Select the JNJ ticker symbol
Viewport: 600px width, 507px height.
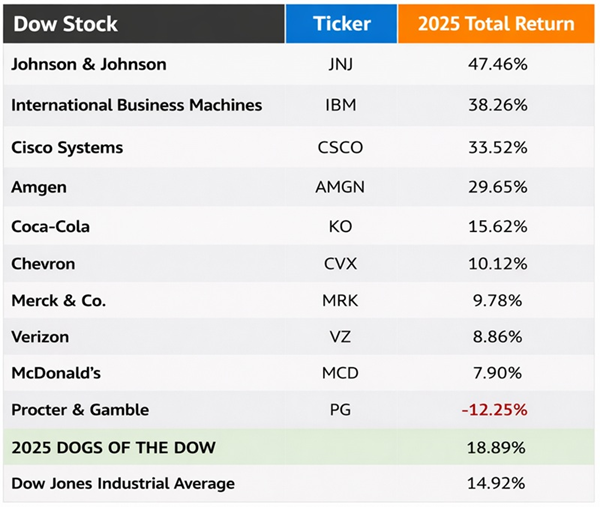(341, 65)
